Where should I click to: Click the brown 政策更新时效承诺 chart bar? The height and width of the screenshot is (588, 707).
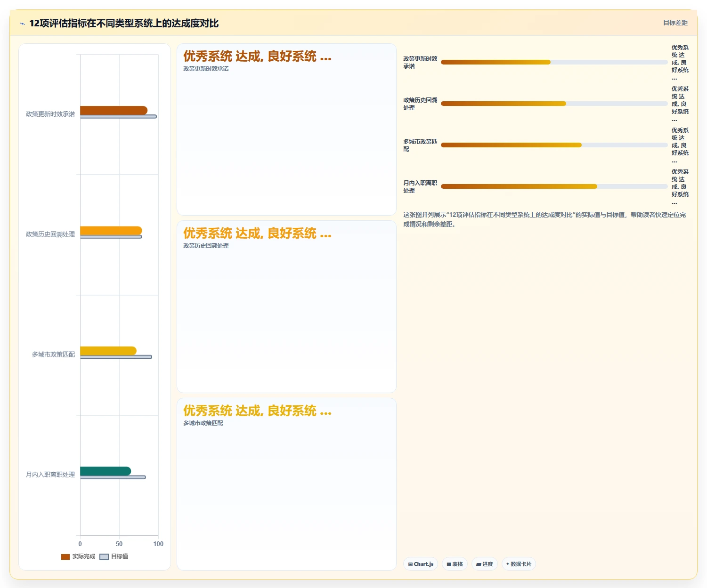click(114, 110)
